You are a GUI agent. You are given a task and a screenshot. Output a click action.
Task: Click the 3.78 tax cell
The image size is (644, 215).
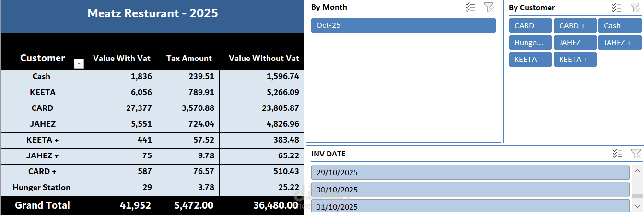[188, 188]
